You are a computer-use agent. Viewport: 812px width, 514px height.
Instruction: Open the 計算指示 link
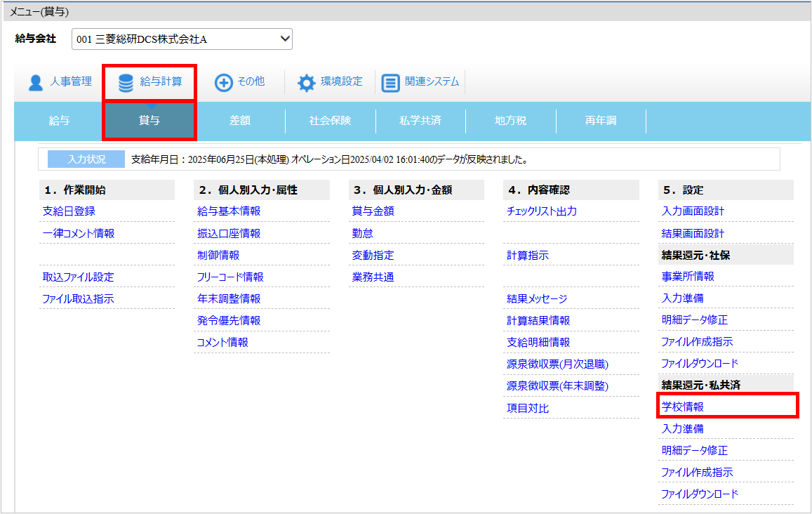click(528, 256)
